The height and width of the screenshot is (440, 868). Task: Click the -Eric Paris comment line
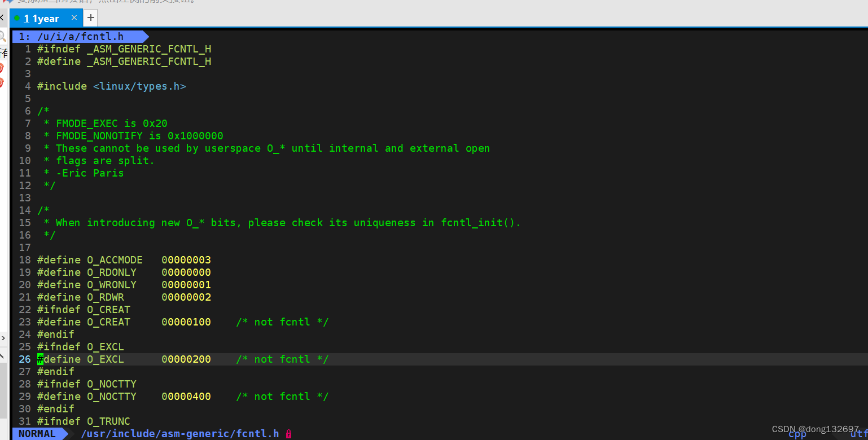90,173
